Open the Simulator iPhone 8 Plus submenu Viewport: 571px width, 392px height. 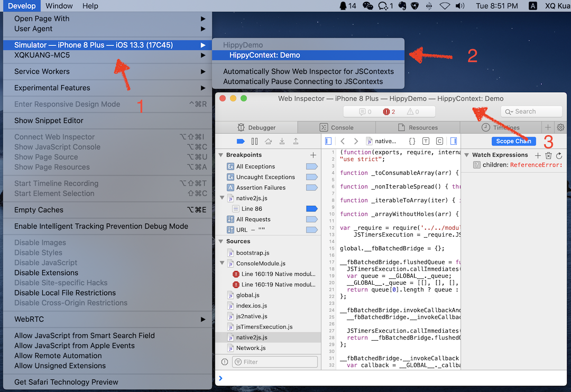coord(107,45)
